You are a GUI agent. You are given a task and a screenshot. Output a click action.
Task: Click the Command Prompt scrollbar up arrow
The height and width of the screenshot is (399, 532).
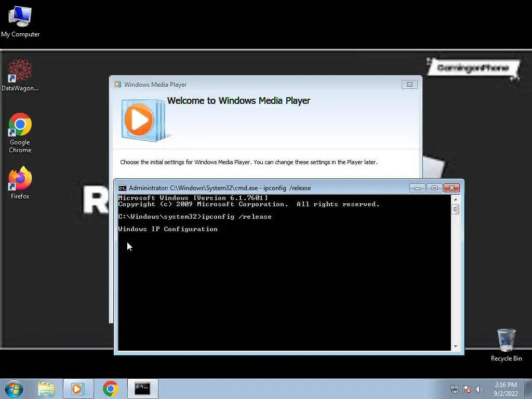pyautogui.click(x=456, y=199)
